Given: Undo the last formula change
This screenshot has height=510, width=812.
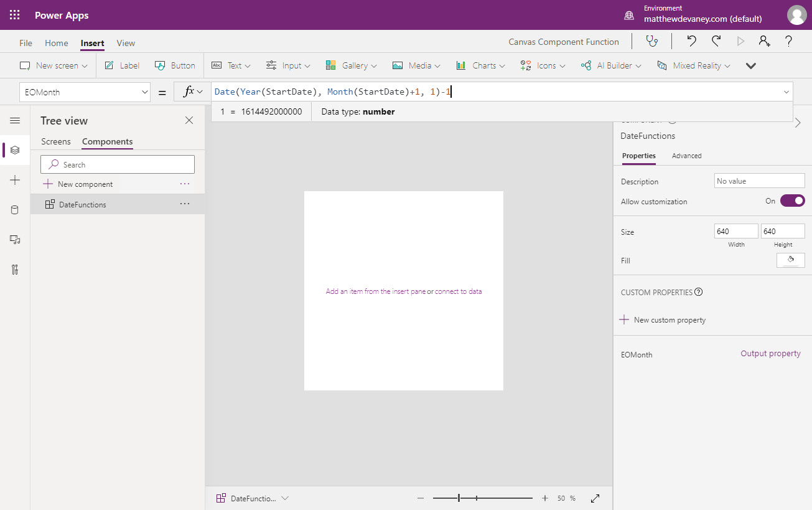Looking at the screenshot, I should (x=691, y=40).
